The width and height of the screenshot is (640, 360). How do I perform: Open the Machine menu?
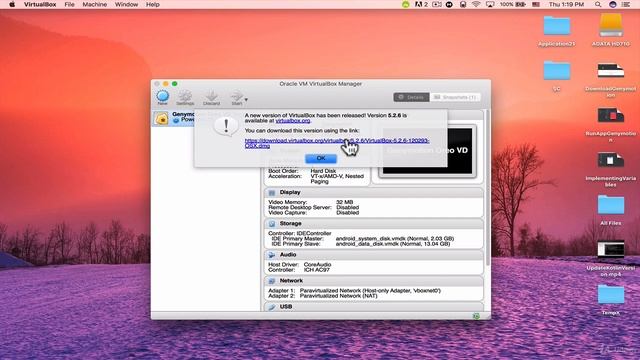point(94,4)
